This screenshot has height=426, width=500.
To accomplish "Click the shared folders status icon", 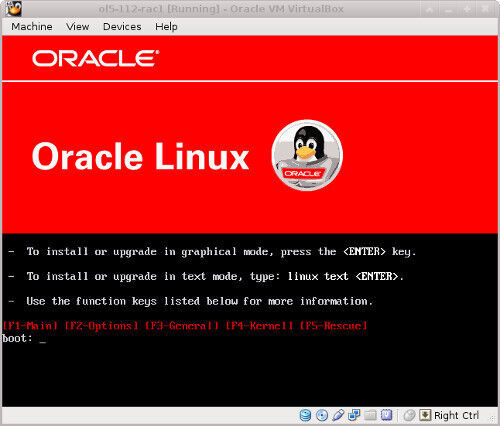I will [x=370, y=415].
